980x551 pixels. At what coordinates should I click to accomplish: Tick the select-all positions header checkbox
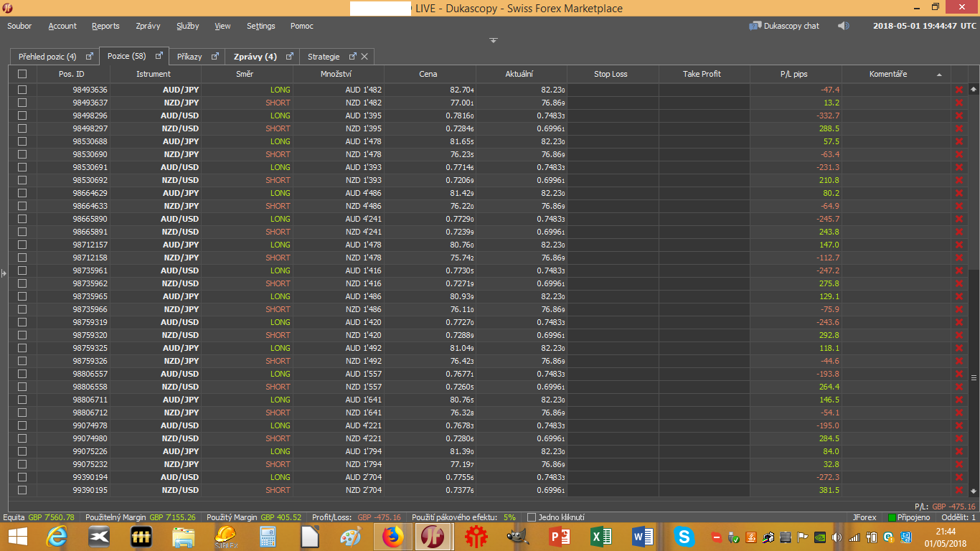[22, 74]
